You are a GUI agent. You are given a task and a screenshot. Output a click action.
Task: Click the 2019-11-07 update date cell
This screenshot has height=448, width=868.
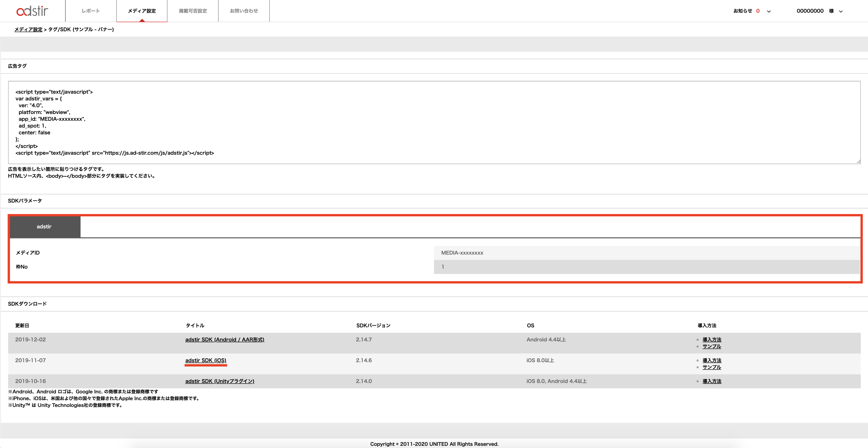click(30, 361)
